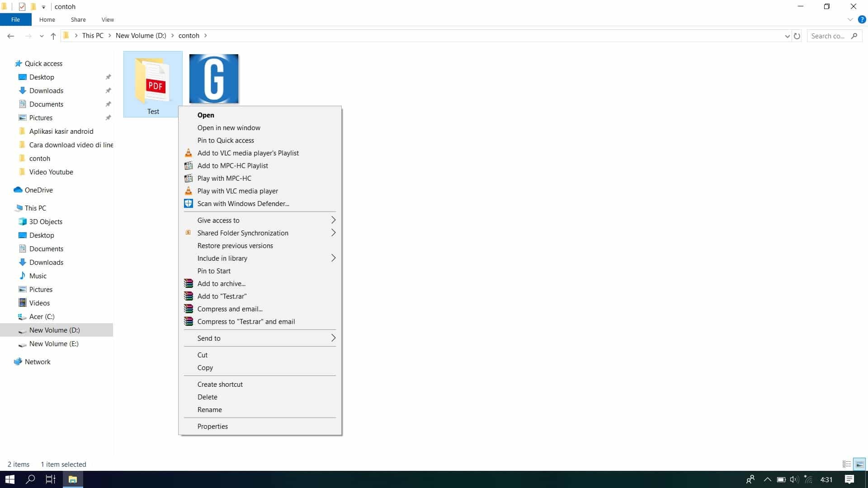Open the Recent locations dropdown arrow
Image resolution: width=868 pixels, height=488 pixels.
[x=42, y=36]
